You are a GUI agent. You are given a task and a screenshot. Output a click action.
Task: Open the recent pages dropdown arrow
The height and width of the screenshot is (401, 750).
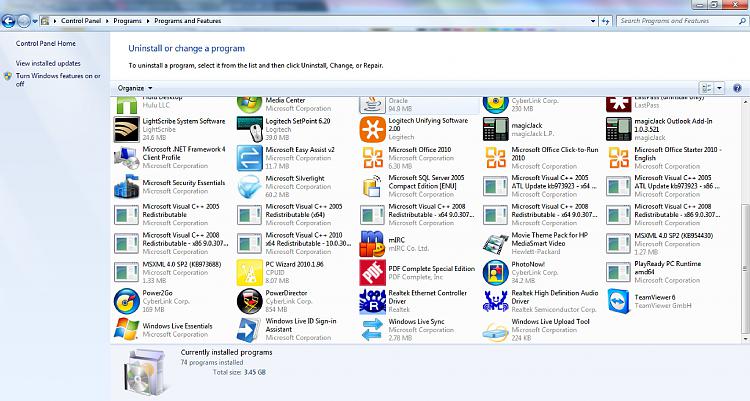[35, 21]
